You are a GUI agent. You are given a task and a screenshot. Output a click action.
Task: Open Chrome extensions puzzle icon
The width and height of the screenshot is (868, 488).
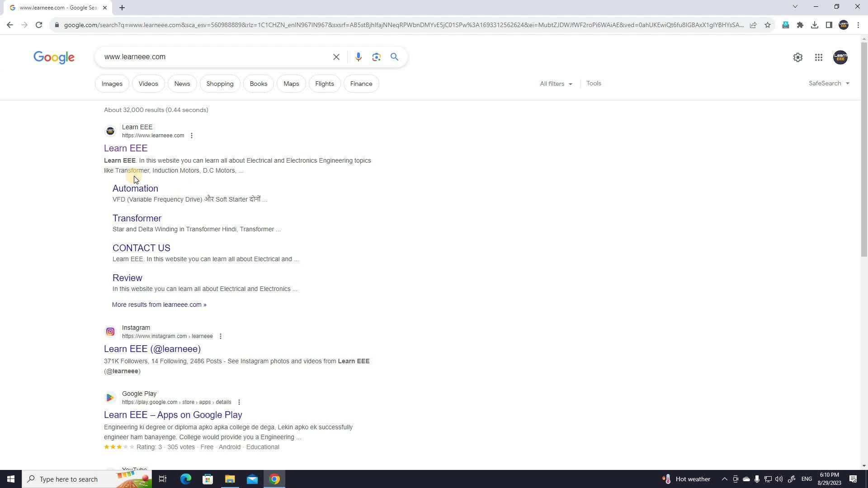tap(800, 25)
